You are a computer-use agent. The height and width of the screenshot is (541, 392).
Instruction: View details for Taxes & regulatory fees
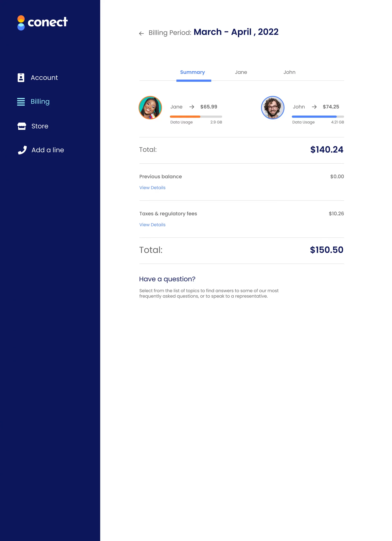152,225
